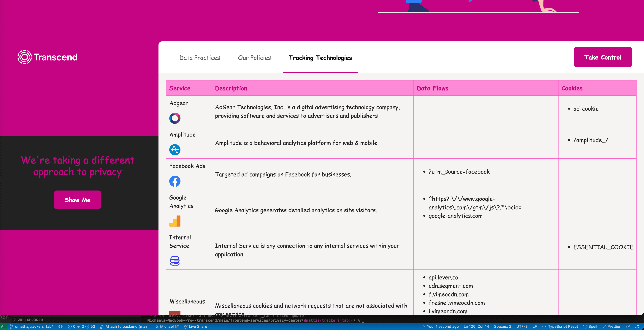Screen dimensions: 644x330
Task: Click the Facebook Ads icon
Action: pos(175,181)
